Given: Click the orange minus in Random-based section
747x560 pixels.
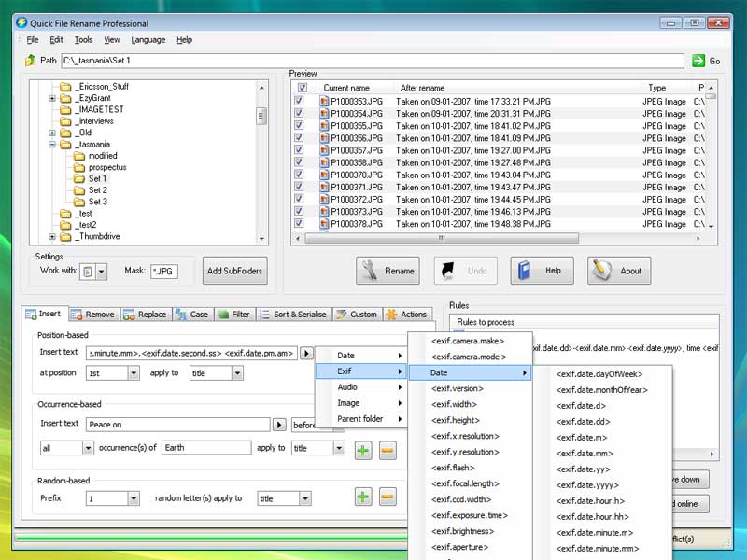Looking at the screenshot, I should click(x=388, y=497).
